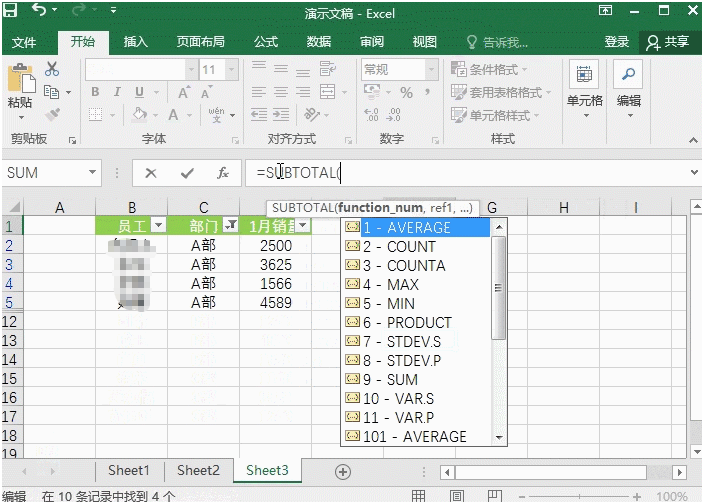Open 单元格样式 cell styles menu
Image resolution: width=704 pixels, height=504 pixels.
[495, 115]
